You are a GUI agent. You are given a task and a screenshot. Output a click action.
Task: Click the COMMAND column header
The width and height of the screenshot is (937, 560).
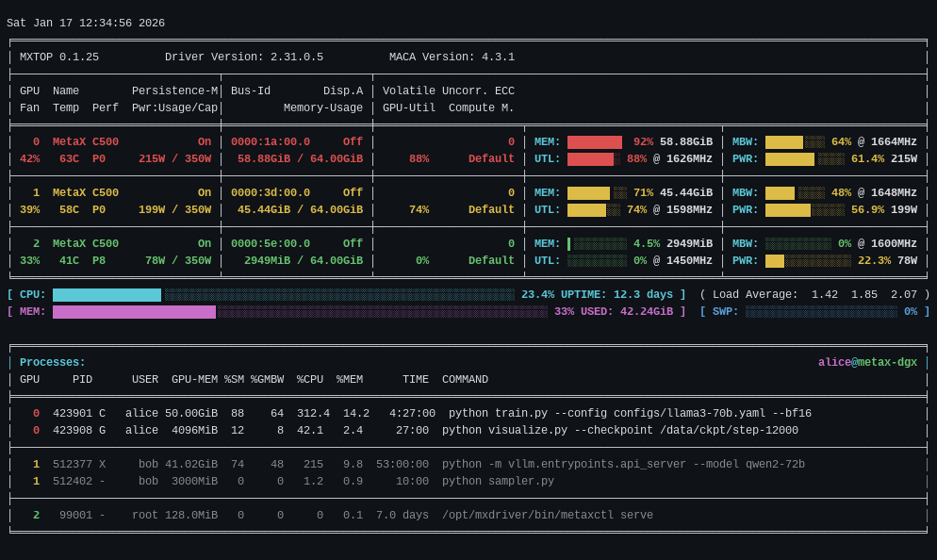[x=465, y=380]
